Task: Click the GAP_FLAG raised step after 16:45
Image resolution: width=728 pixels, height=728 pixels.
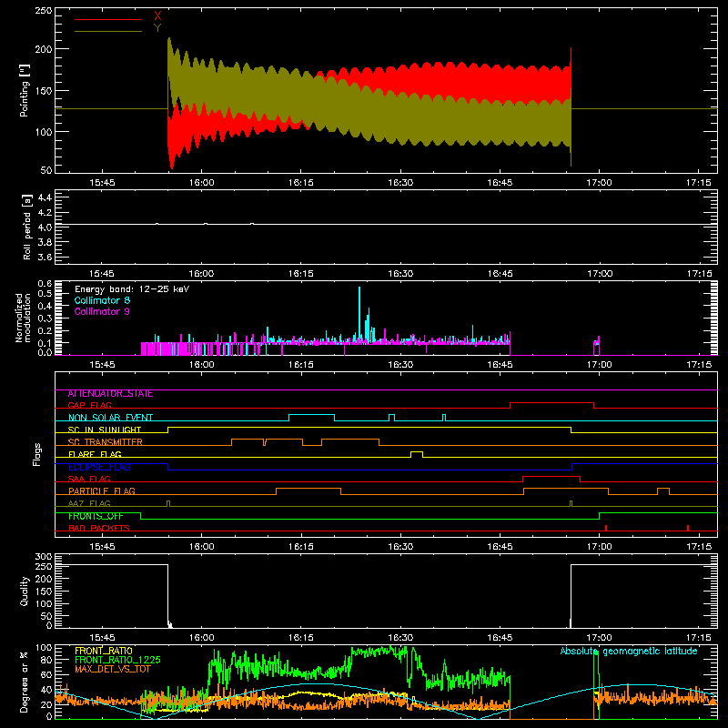Action: [x=552, y=403]
